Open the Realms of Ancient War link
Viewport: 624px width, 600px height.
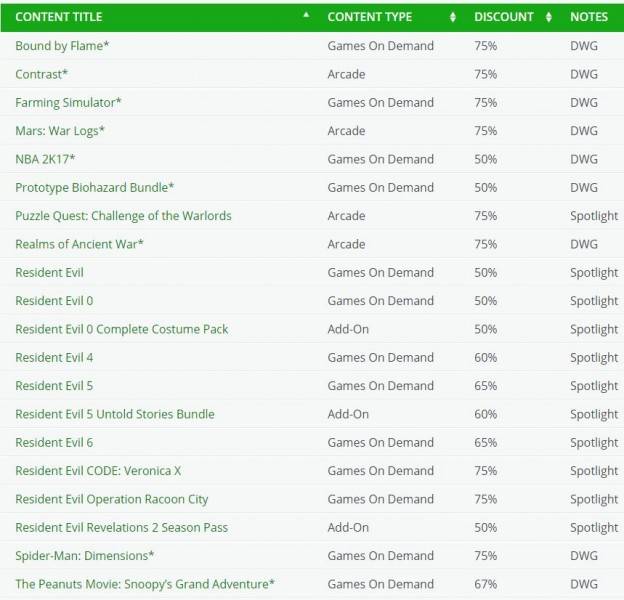[x=79, y=244]
